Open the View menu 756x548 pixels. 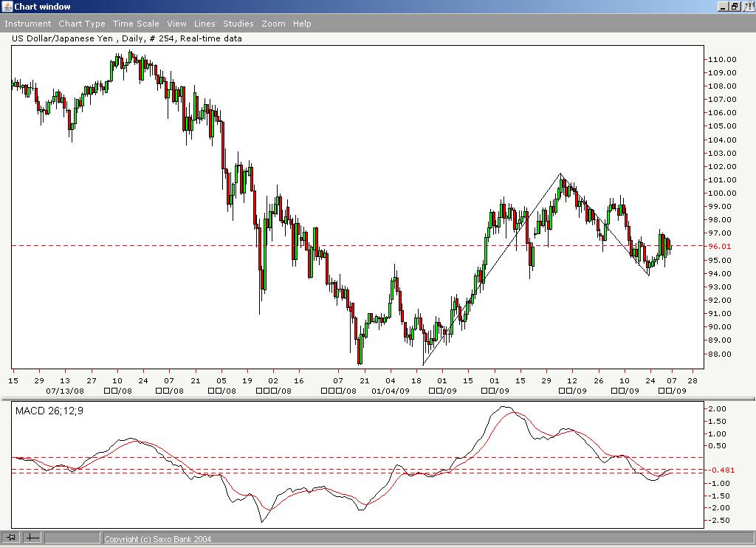(176, 24)
